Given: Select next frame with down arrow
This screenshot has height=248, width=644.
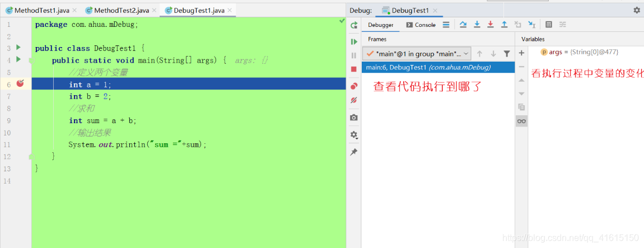Looking at the screenshot, I should 493,54.
